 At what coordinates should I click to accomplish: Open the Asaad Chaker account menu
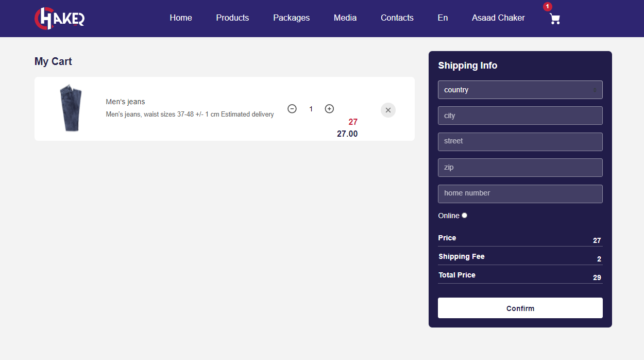[498, 18]
